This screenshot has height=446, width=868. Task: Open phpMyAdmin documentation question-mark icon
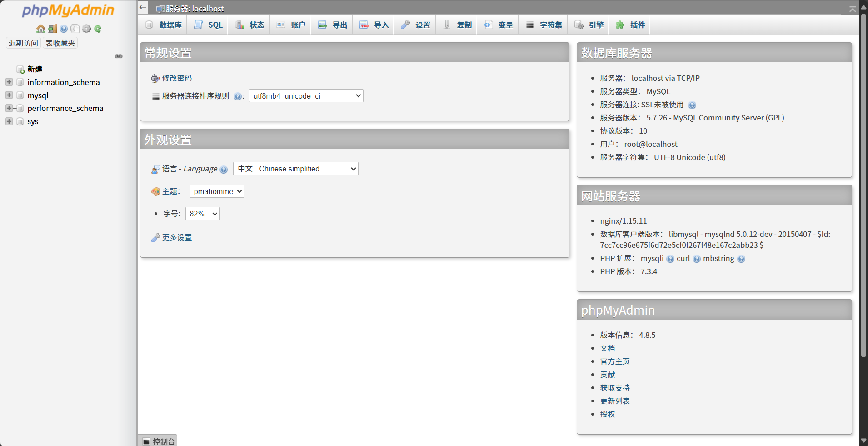[x=64, y=29]
